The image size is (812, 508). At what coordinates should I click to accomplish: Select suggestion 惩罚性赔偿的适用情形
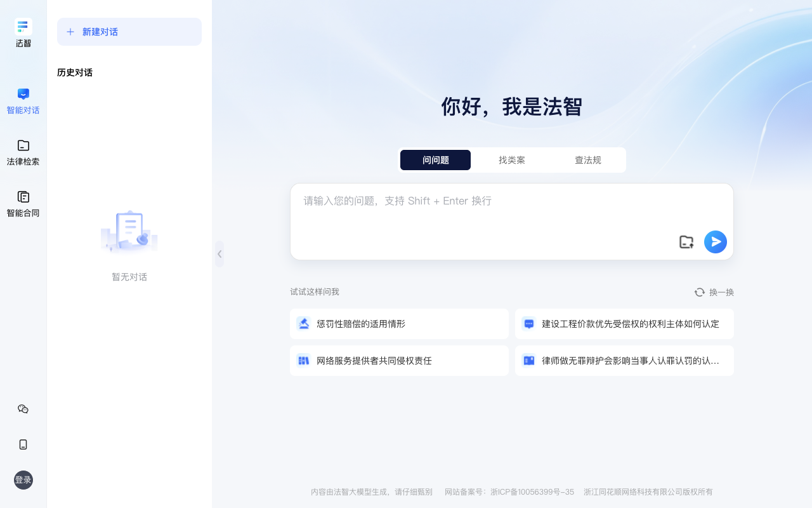click(399, 324)
